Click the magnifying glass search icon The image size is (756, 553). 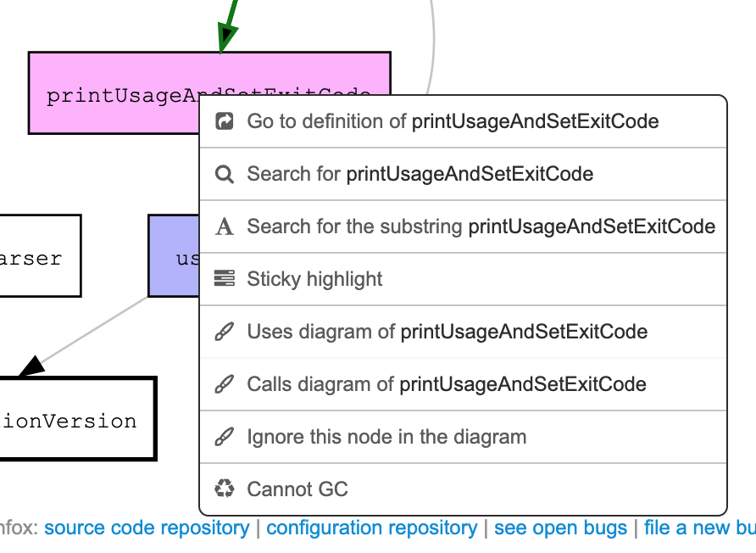point(224,174)
